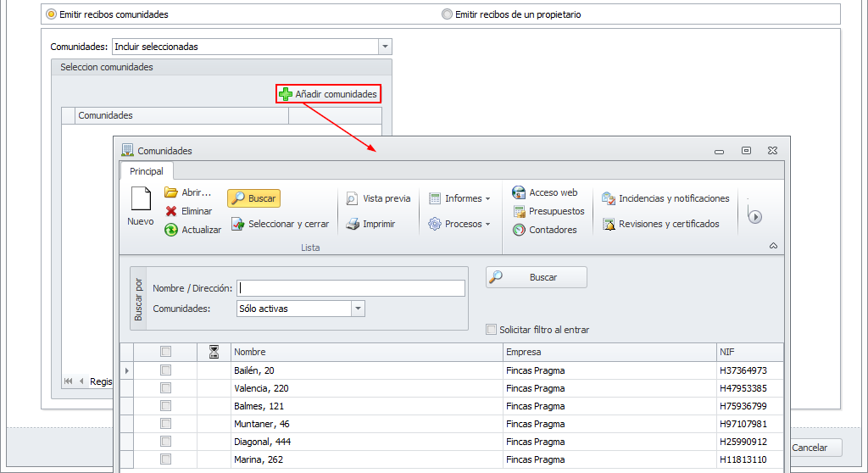Check the Balmes, 121 row

tap(165, 405)
